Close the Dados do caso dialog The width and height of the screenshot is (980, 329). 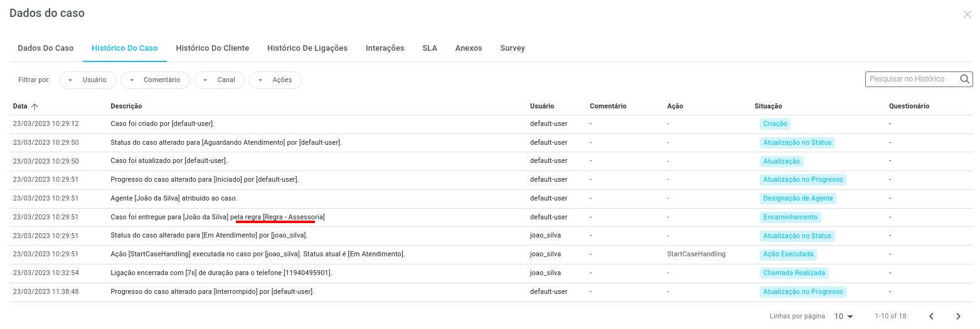967,14
